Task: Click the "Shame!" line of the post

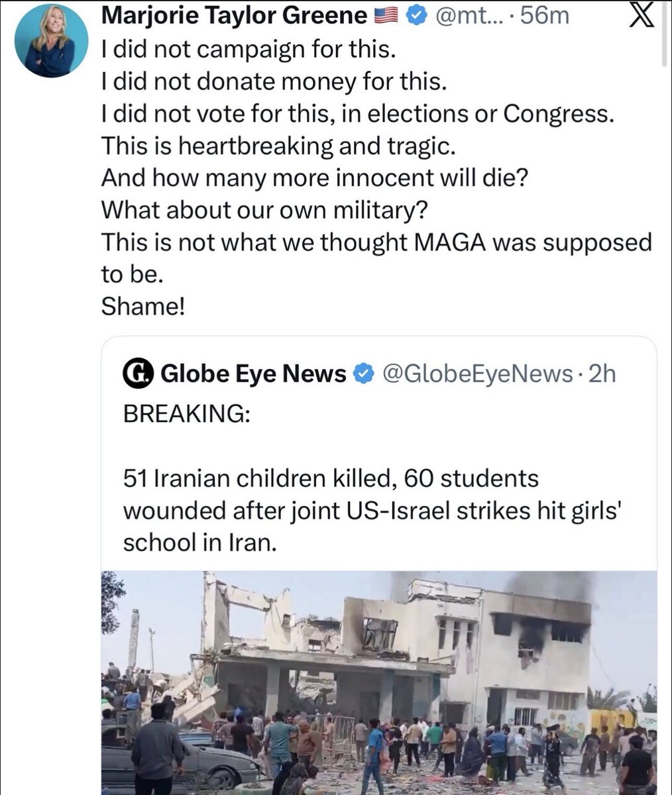Action: (142, 306)
